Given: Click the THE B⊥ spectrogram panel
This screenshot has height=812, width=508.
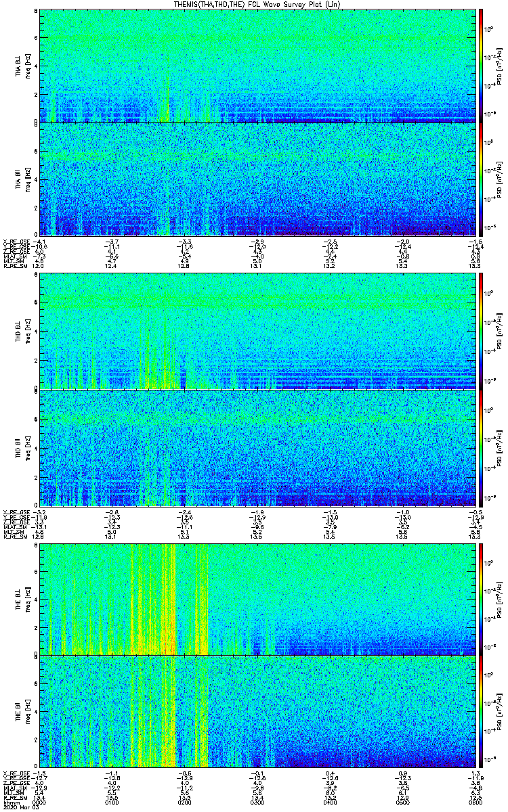Looking at the screenshot, I should [257, 599].
